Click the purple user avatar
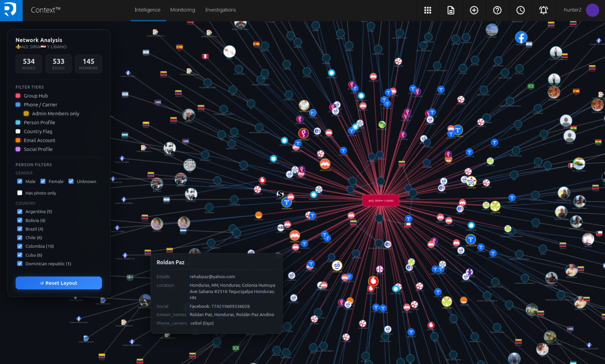Screen dimensions: 605x364 tap(592, 10)
